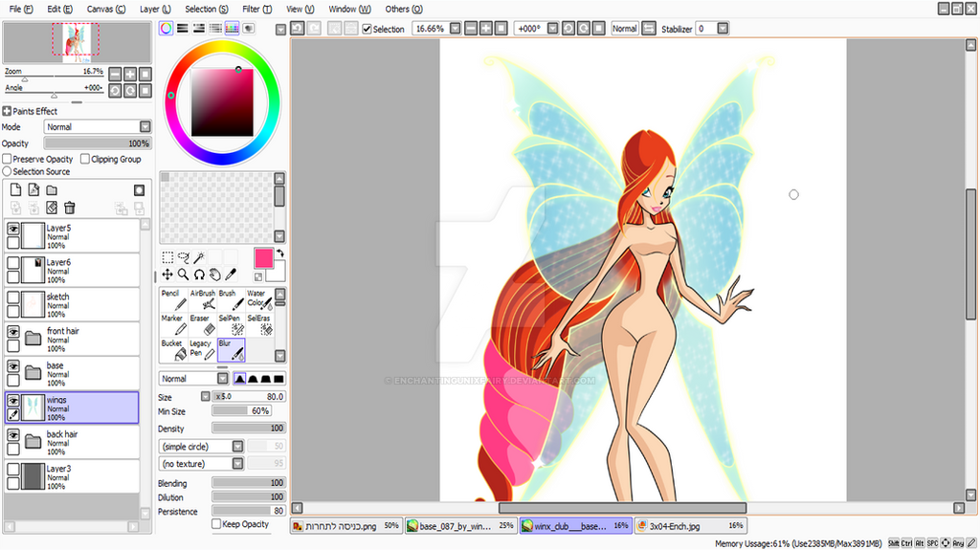
Task: Open the File menu
Action: click(21, 9)
